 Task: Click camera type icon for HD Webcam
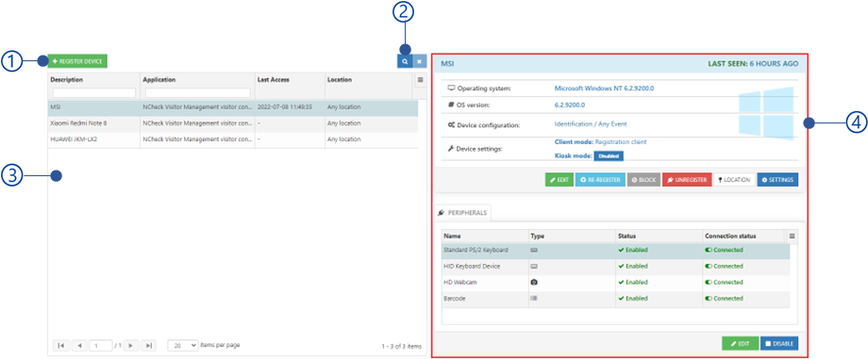pos(534,282)
